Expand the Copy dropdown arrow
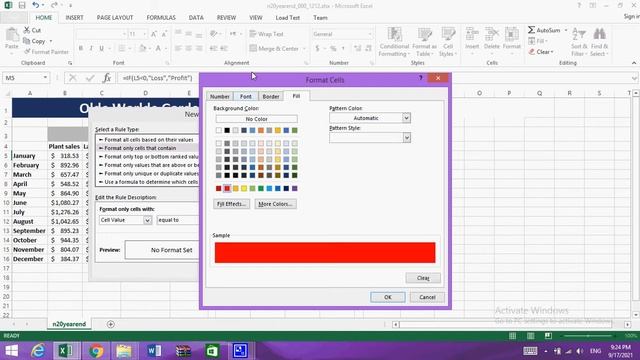The width and height of the screenshot is (640, 360). click(x=51, y=41)
